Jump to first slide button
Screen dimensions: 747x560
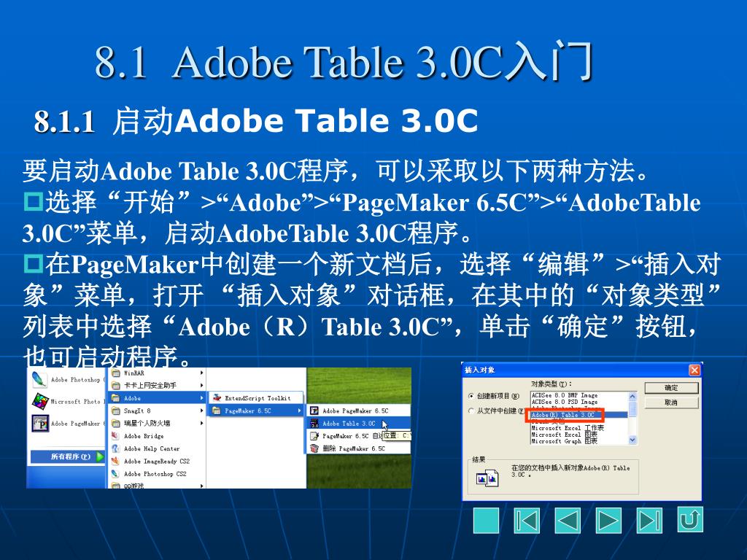click(x=527, y=520)
